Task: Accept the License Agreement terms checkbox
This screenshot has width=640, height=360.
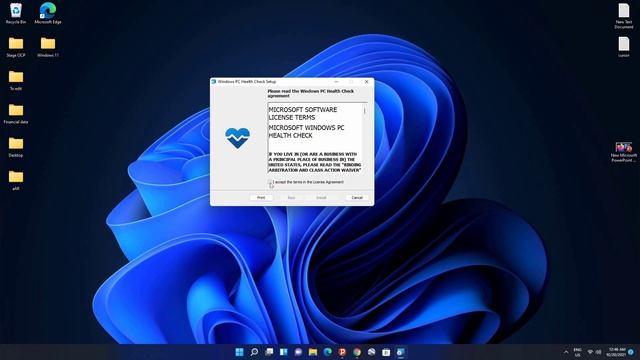Action: coord(270,182)
